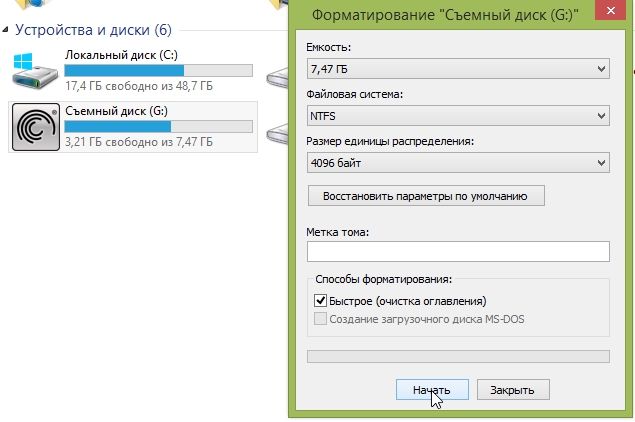Click the format progress bar
This screenshot has width=635, height=422.
pos(458,356)
